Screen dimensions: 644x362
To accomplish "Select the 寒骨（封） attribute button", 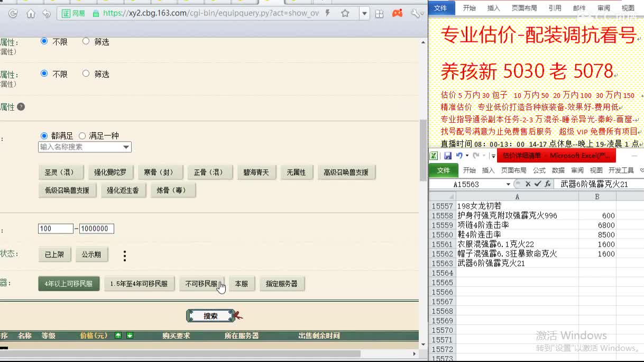I will point(160,173).
